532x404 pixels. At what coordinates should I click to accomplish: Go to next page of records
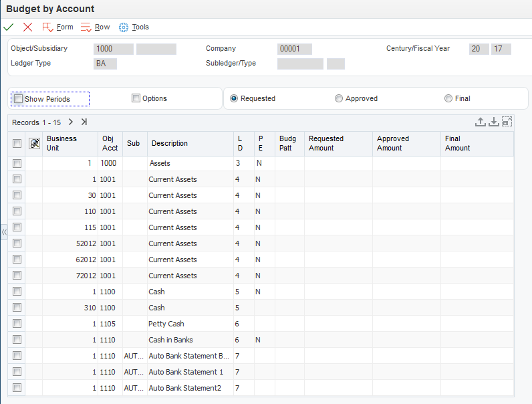pyautogui.click(x=70, y=122)
